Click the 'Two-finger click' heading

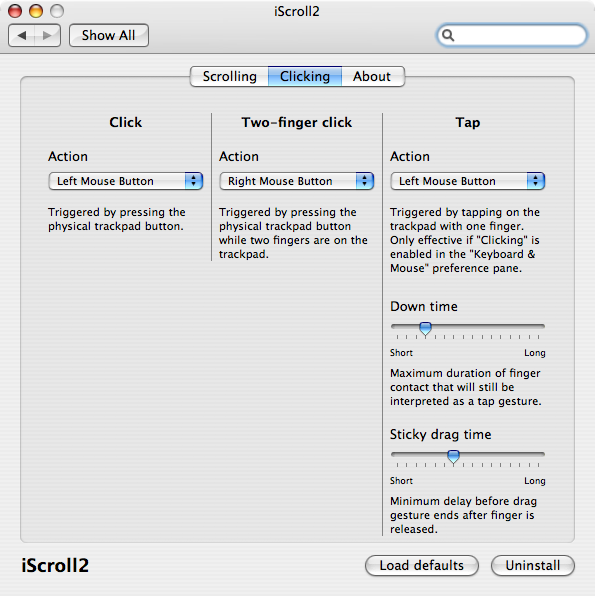tap(297, 122)
